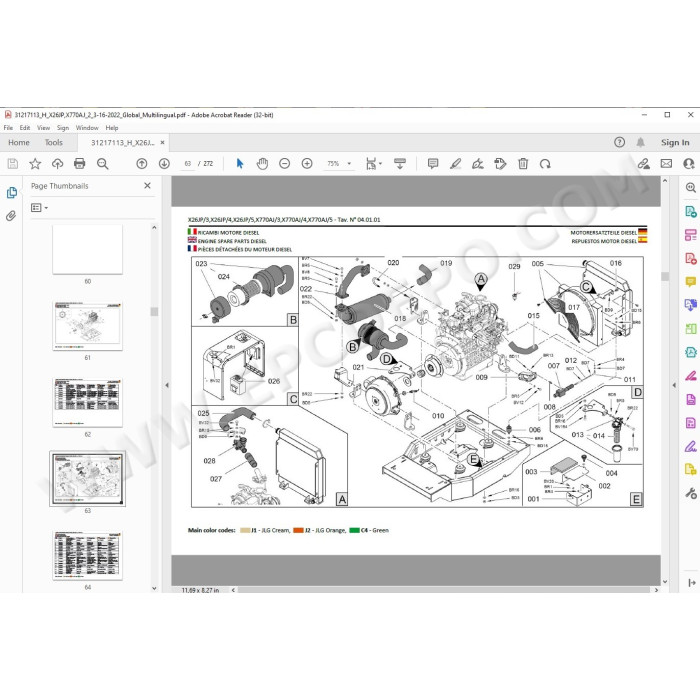Image resolution: width=700 pixels, height=700 pixels.
Task: Delete selected item with trash icon
Action: pyautogui.click(x=523, y=164)
